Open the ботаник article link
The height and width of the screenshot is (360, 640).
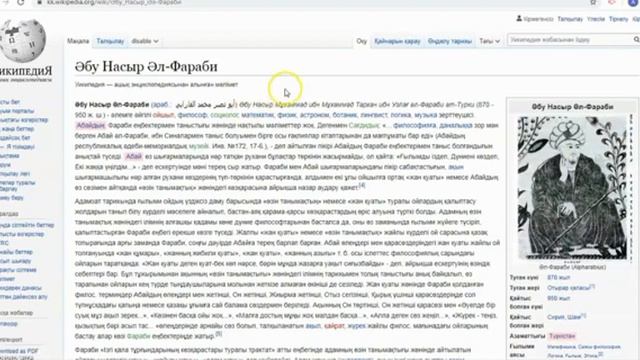(x=344, y=115)
